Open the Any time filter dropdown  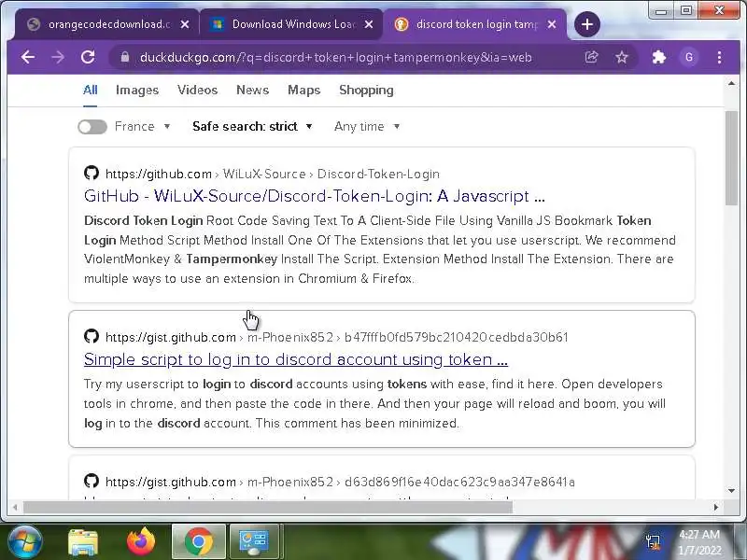pos(367,127)
